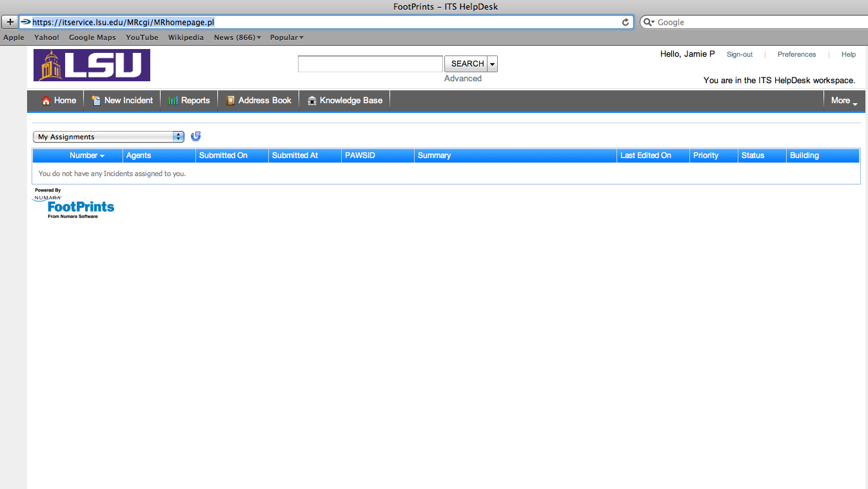This screenshot has width=868, height=489.
Task: Refresh the assignments list with blue arrow icon
Action: (196, 136)
